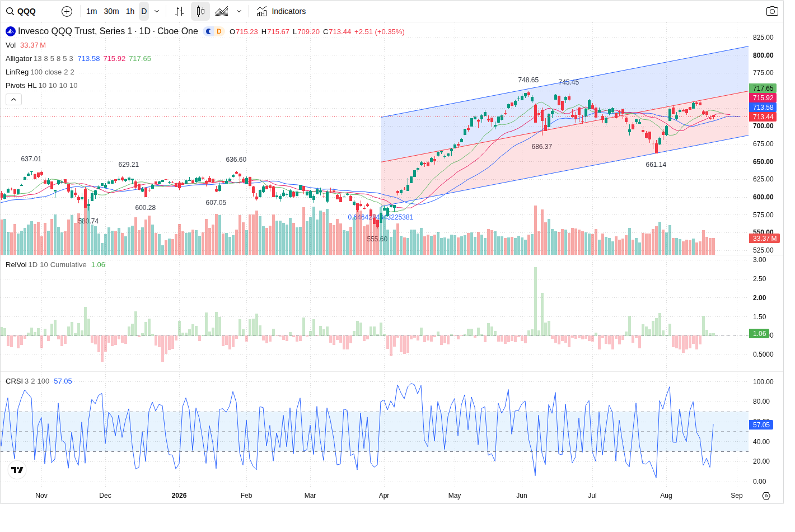Click the 600.00 price axis level
The width and height of the screenshot is (795, 532).
point(763,197)
